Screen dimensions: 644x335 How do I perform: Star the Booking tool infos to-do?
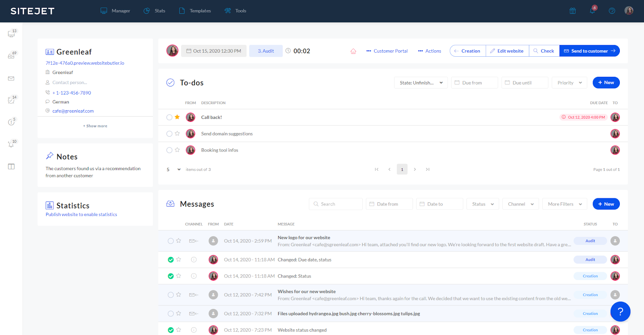click(x=177, y=150)
